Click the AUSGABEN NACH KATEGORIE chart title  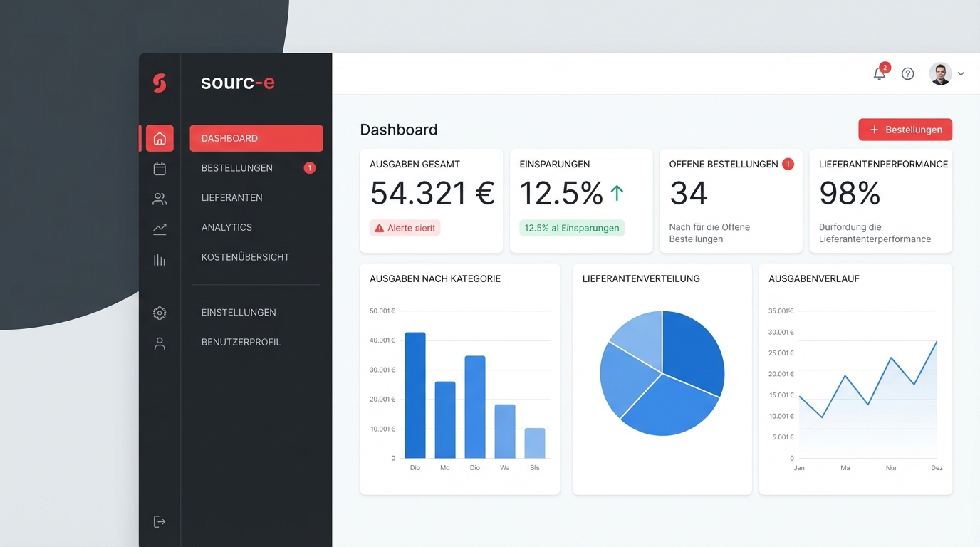pyautogui.click(x=435, y=279)
